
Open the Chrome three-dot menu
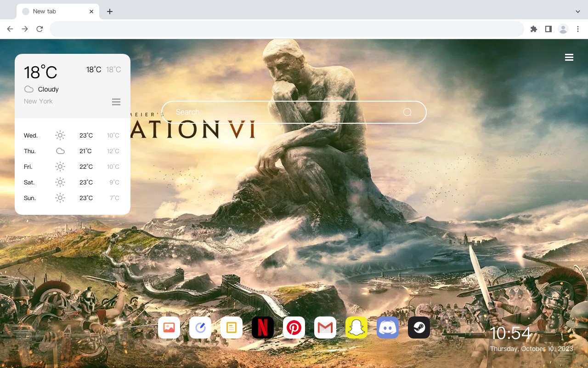click(x=578, y=29)
